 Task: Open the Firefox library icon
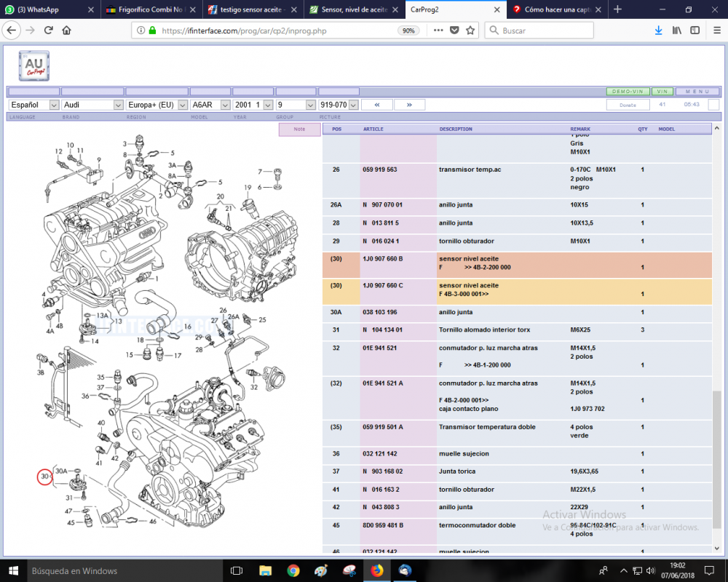(677, 31)
